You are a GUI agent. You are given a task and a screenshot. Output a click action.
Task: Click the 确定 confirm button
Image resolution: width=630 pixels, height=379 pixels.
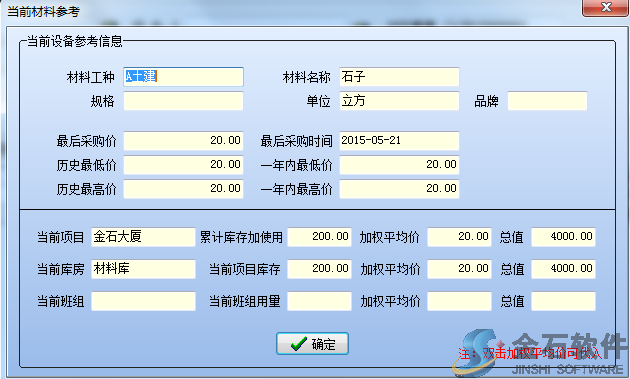tap(312, 344)
